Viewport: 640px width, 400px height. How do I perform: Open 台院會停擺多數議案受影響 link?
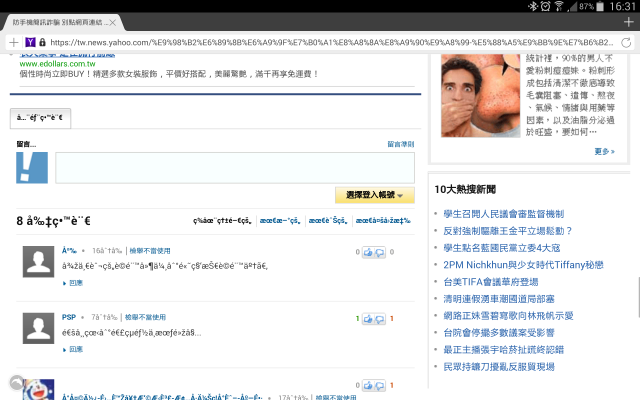coord(499,333)
